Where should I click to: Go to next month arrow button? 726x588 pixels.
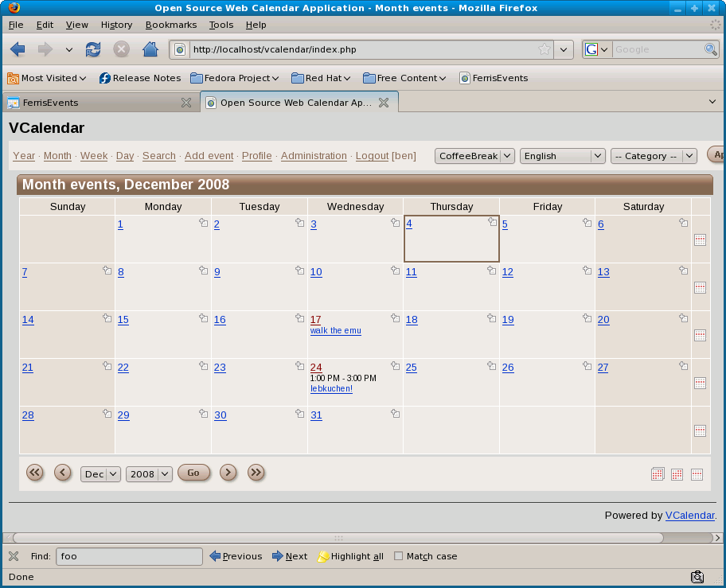228,473
